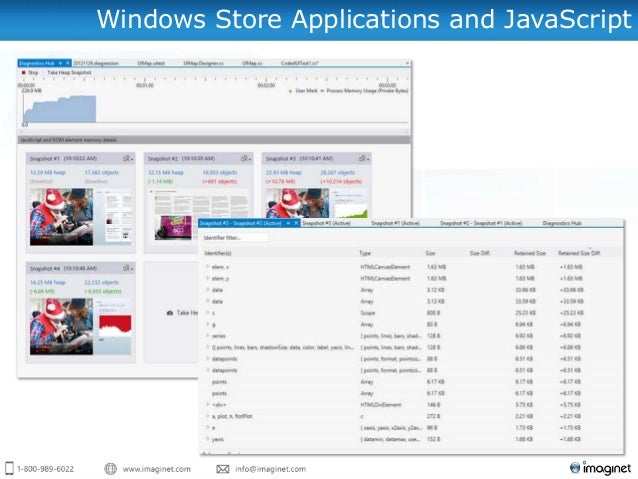Click the Snapshot #3 screenshot thumbnail
This screenshot has width=638, height=479.
317,203
